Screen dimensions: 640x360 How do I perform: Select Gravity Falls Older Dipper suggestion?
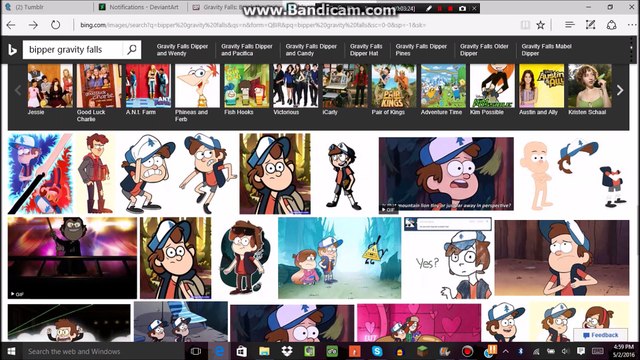point(484,50)
